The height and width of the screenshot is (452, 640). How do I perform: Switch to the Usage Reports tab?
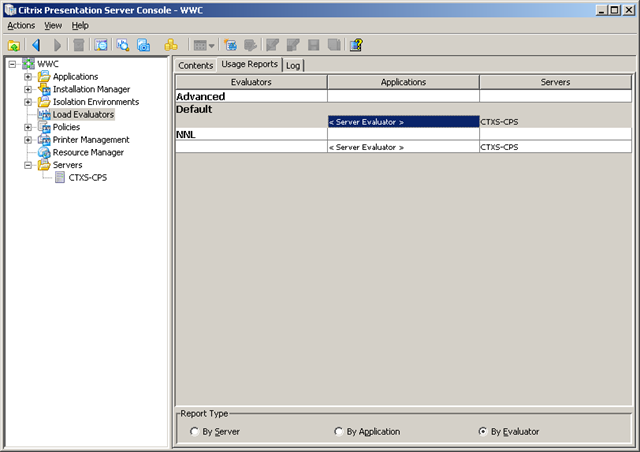pyautogui.click(x=249, y=64)
